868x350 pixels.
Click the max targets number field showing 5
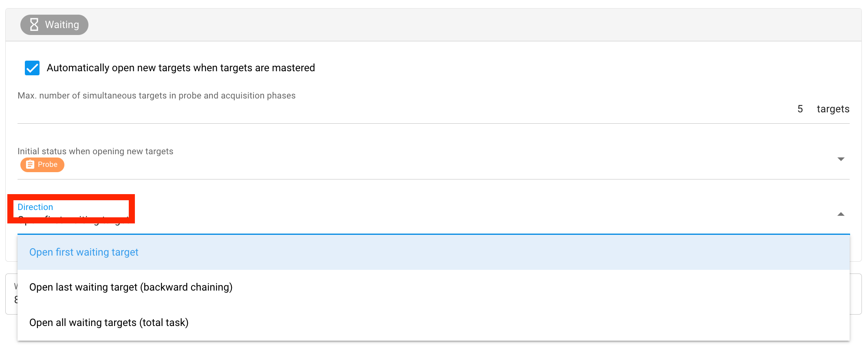pyautogui.click(x=800, y=109)
